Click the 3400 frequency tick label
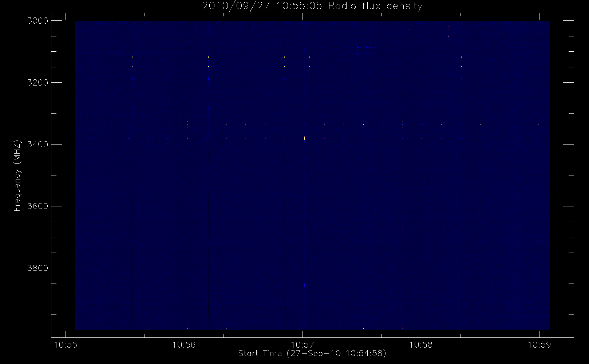This screenshot has width=589, height=364. tap(37, 145)
